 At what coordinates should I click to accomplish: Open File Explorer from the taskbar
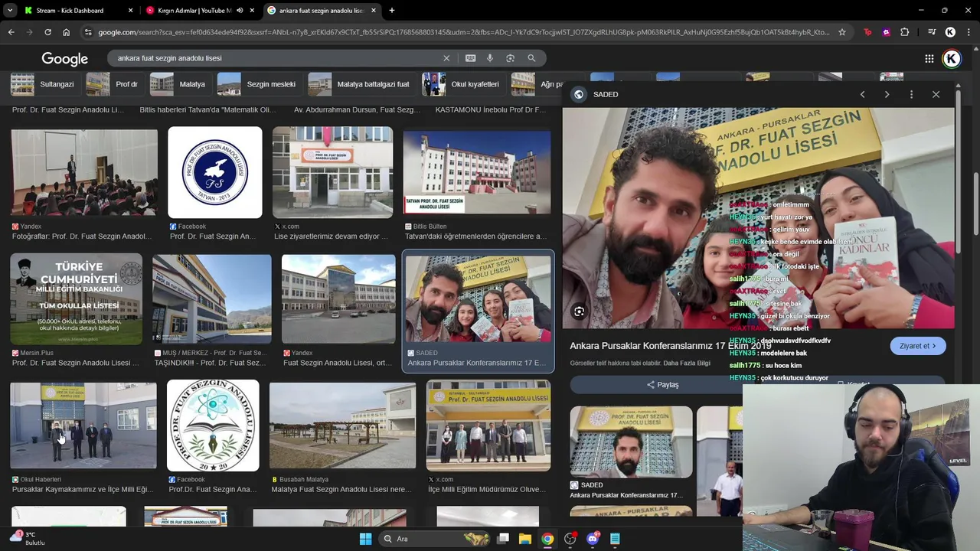pyautogui.click(x=525, y=539)
